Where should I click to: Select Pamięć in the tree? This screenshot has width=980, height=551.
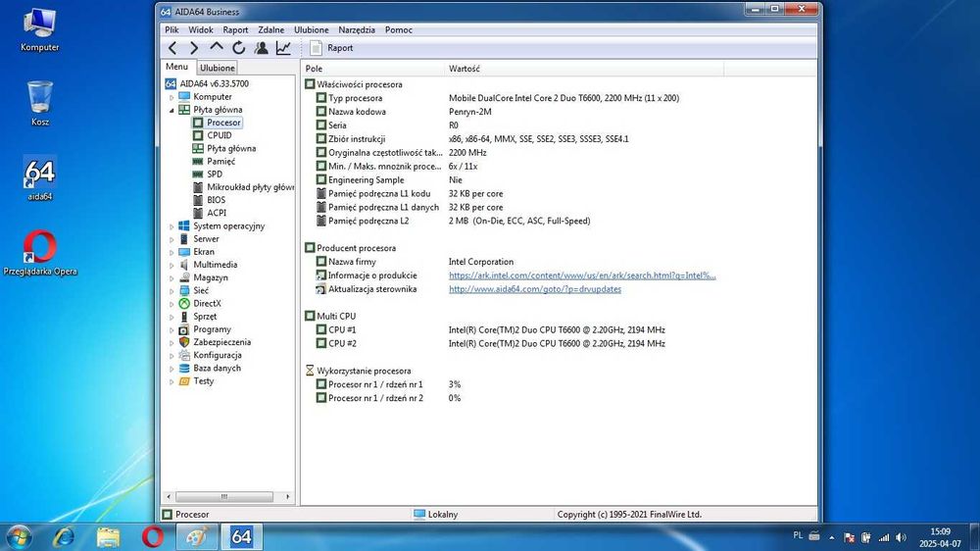[220, 162]
